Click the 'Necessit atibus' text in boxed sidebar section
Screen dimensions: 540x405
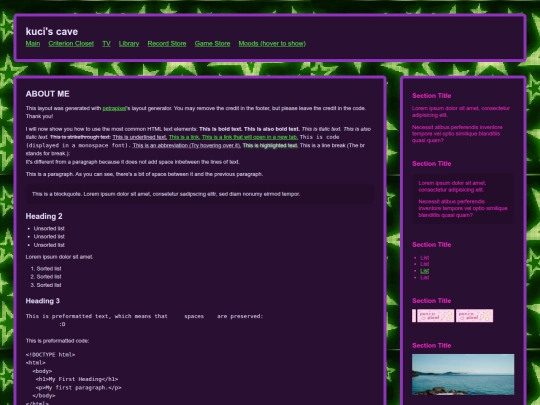[463, 208]
